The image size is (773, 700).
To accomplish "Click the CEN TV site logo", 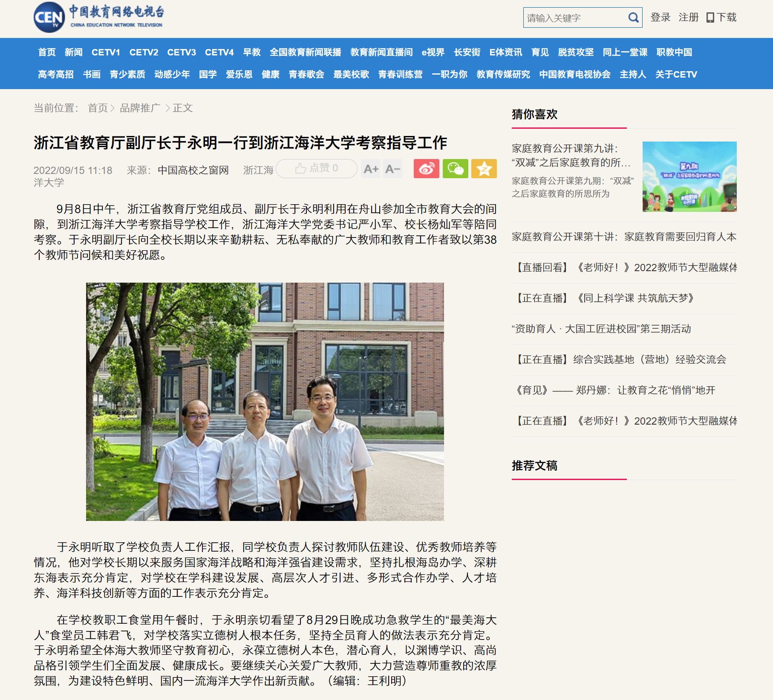I will 98,17.
